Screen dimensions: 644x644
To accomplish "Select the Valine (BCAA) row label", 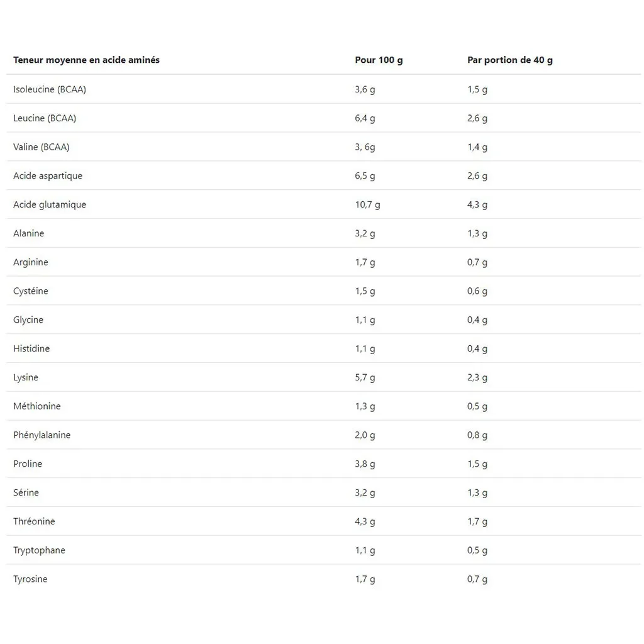I will (41, 147).
